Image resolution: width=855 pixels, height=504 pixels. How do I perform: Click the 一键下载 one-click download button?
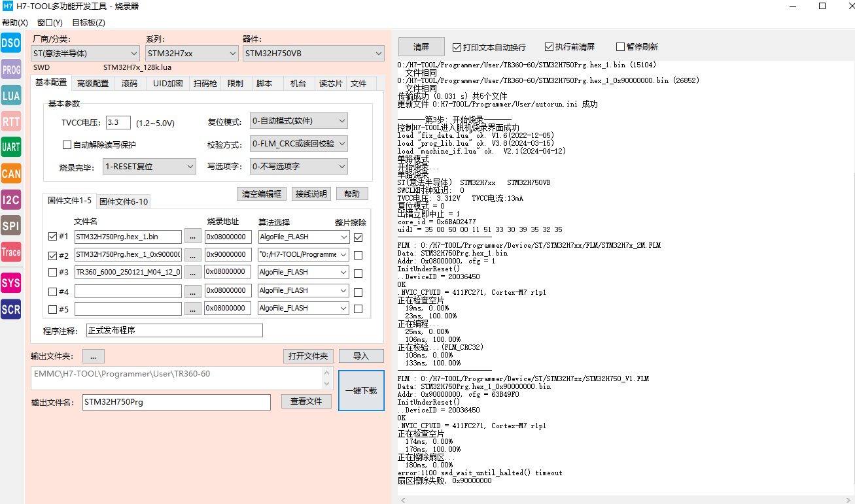tap(361, 391)
